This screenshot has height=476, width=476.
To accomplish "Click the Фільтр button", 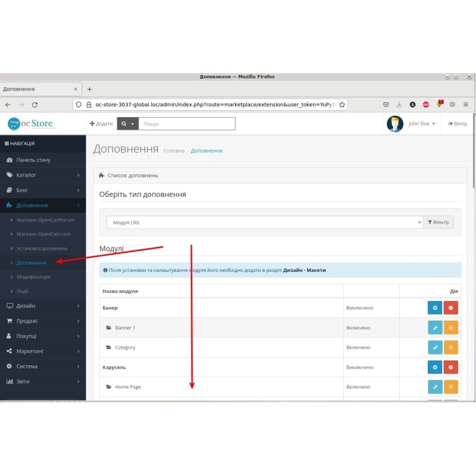I will (439, 221).
